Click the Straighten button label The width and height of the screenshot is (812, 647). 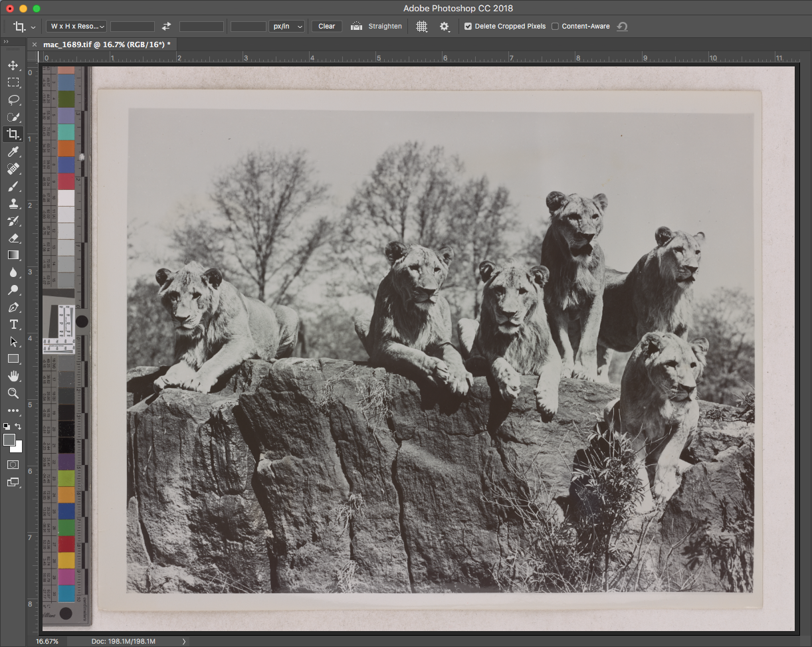coord(385,27)
